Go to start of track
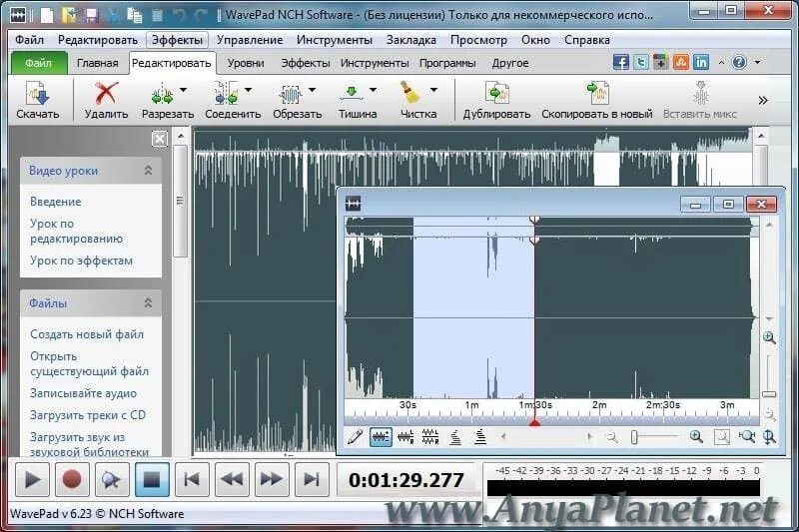799x532 pixels. pyautogui.click(x=192, y=479)
